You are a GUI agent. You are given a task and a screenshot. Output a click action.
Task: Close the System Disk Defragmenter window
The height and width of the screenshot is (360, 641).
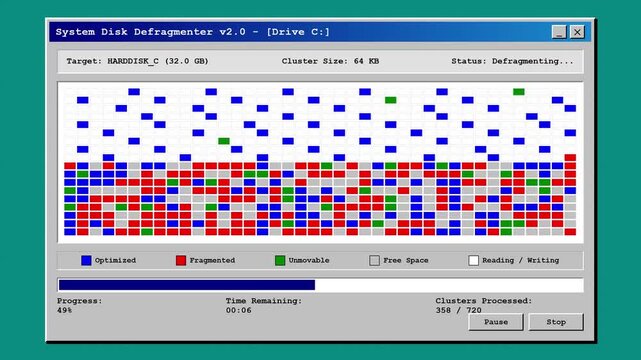coord(577,32)
